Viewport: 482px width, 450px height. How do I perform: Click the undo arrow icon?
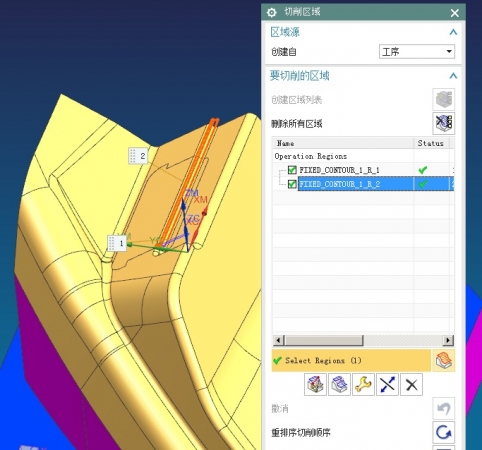444,408
